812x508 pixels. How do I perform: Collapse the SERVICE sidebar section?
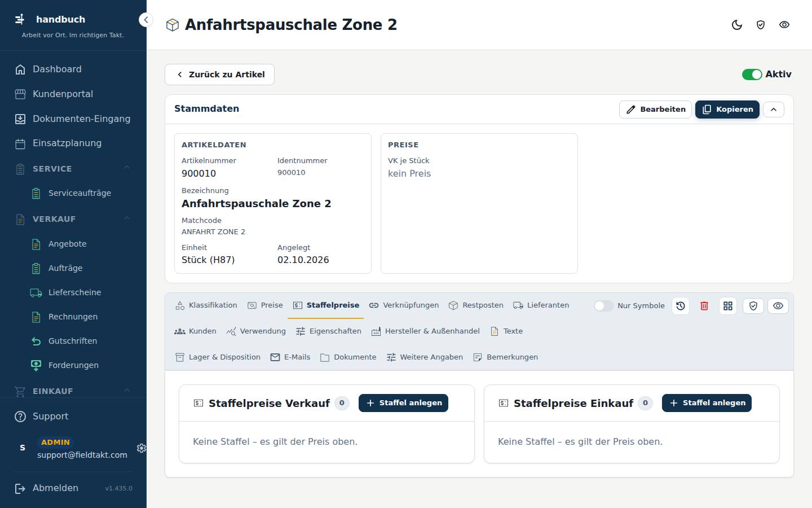point(127,168)
